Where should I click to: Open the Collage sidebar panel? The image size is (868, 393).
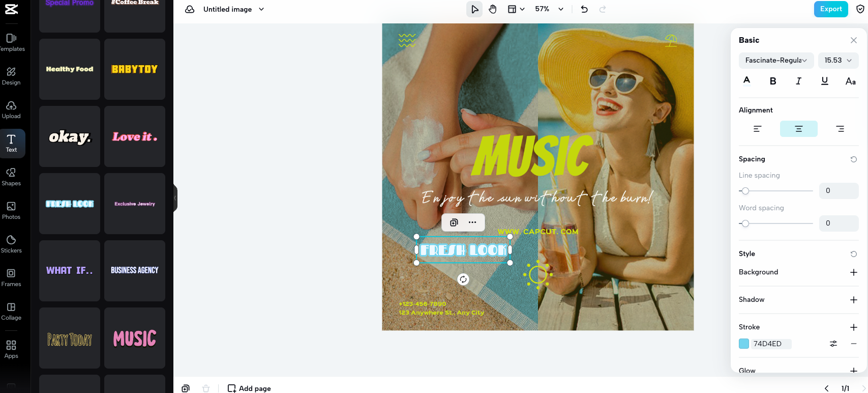tap(11, 311)
